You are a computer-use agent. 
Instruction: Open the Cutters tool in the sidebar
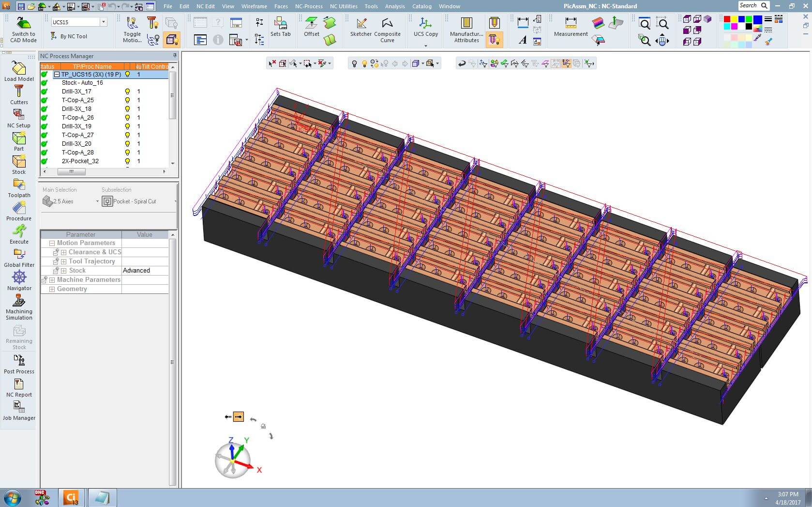[19, 92]
